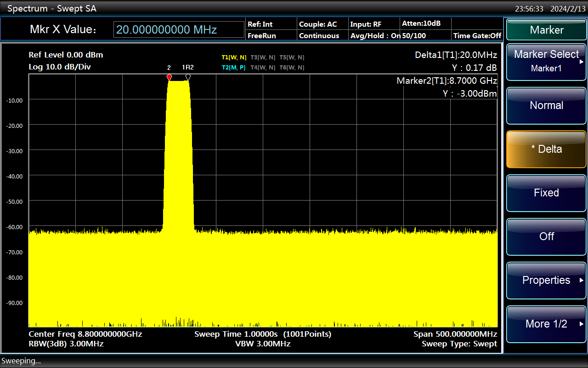
Task: Click the Marker menu title button
Action: point(546,30)
